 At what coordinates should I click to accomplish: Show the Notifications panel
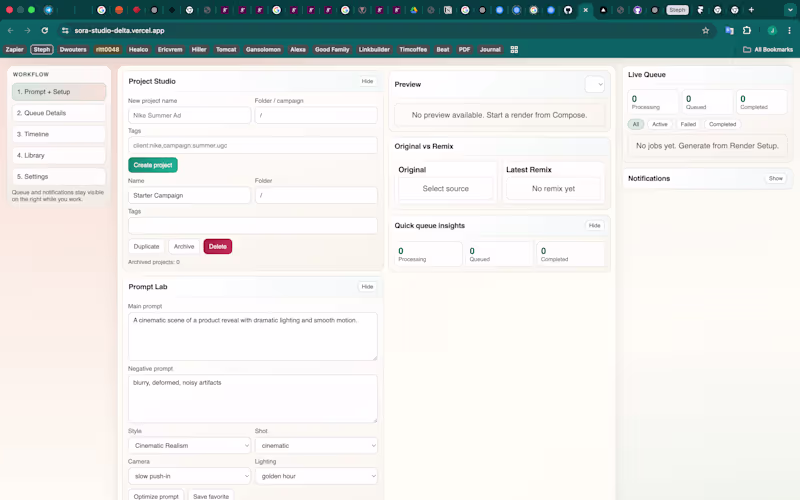coord(776,179)
